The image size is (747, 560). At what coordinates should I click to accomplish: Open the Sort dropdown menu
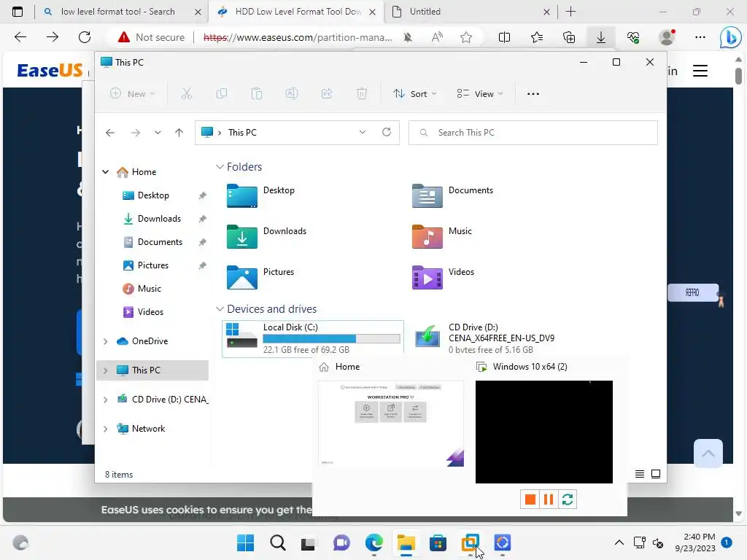(414, 94)
